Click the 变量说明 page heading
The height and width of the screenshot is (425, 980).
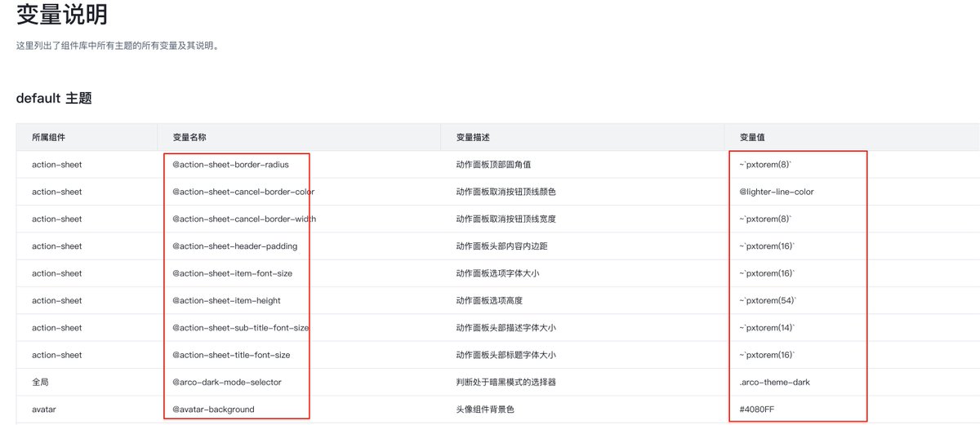click(61, 14)
